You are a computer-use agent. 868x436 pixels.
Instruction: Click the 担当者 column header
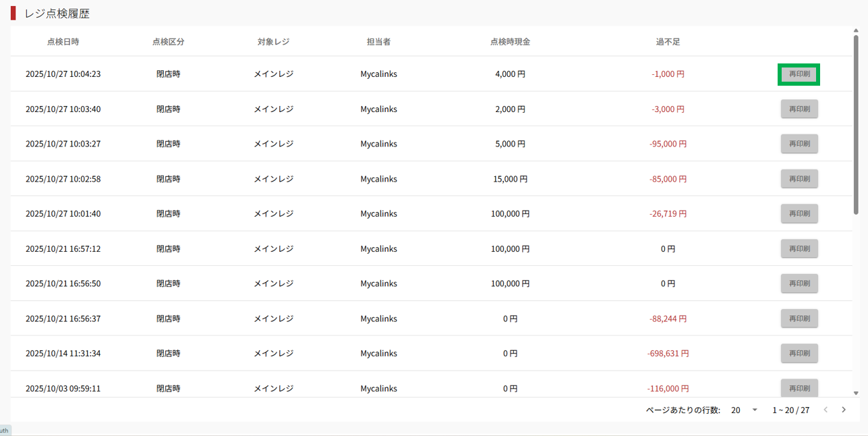pyautogui.click(x=378, y=42)
